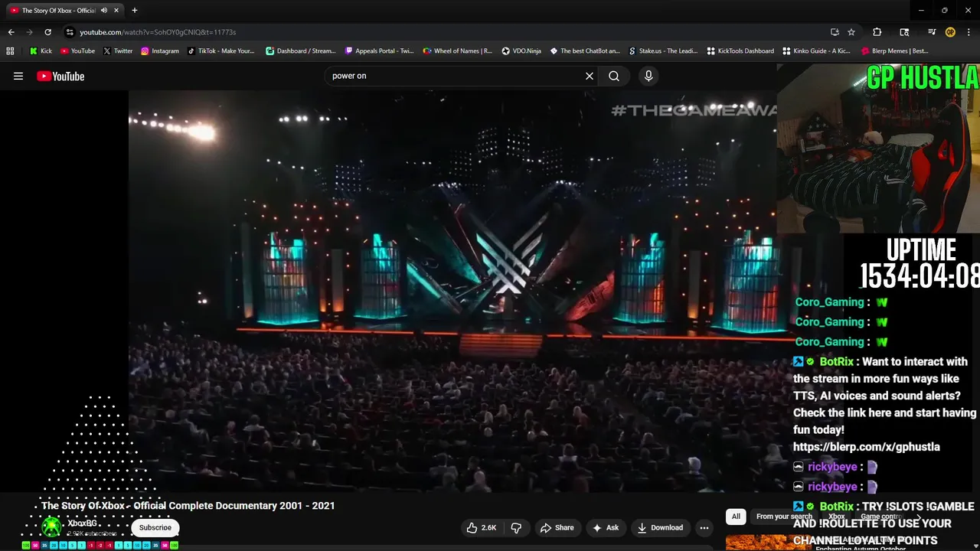Open the YouTube guide hamburger menu
The width and height of the screenshot is (980, 551).
[18, 76]
